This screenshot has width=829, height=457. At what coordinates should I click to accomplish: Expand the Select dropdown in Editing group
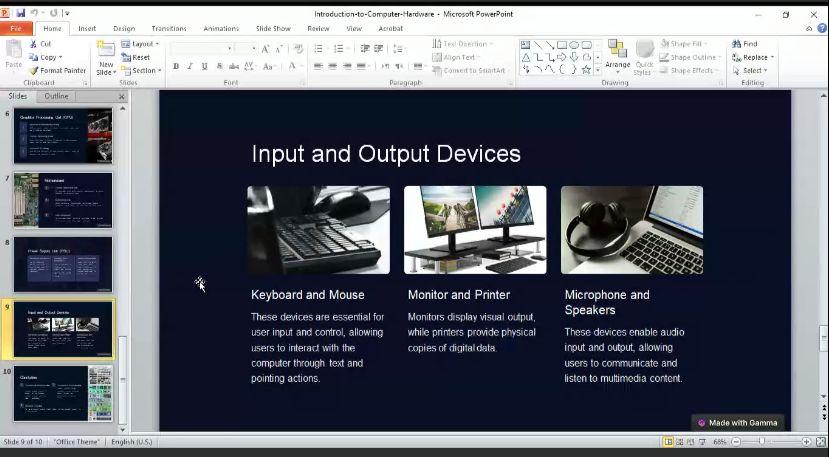(x=753, y=70)
